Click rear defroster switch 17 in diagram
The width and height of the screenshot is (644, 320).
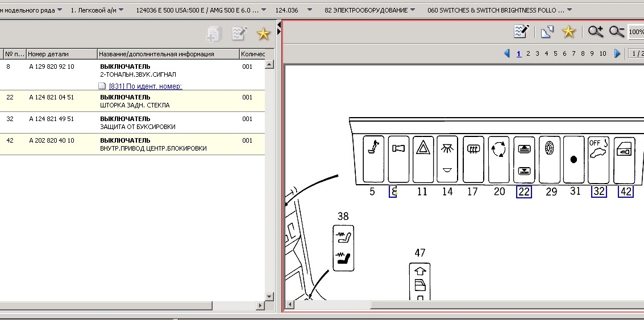[x=473, y=159]
